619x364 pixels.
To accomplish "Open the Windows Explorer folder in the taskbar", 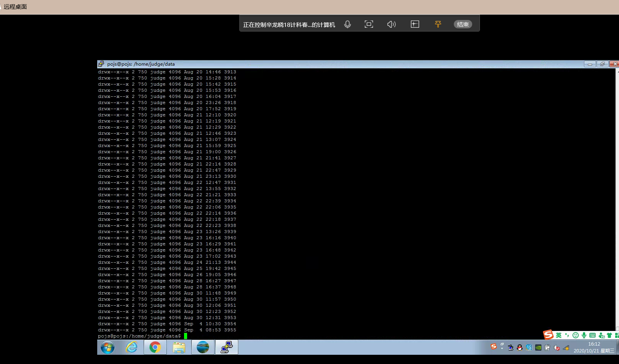I will (179, 347).
